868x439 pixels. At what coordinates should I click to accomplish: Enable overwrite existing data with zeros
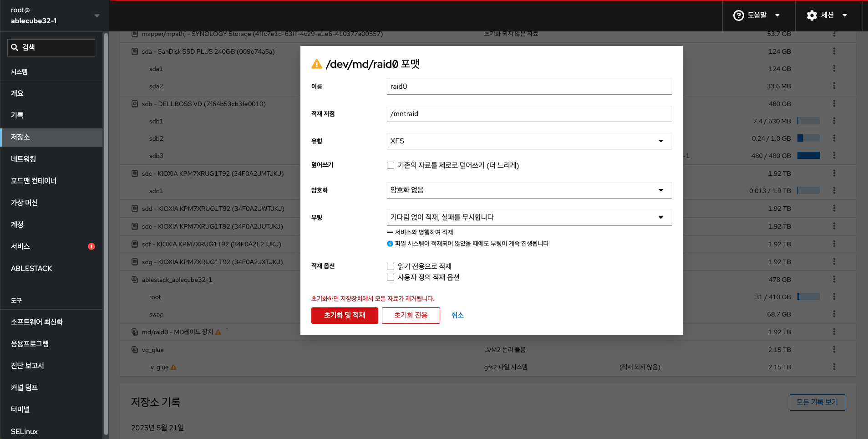[391, 165]
